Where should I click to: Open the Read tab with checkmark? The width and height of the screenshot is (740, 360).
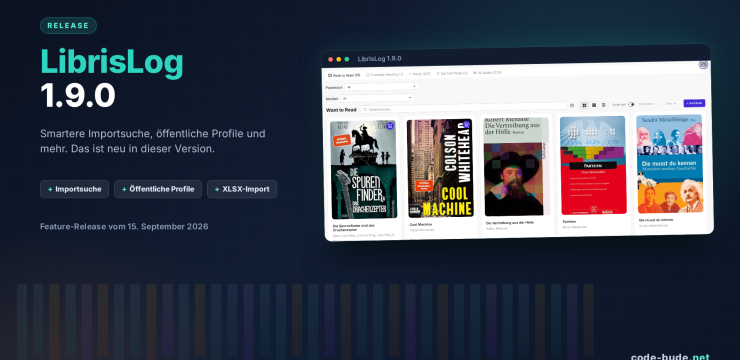(420, 74)
